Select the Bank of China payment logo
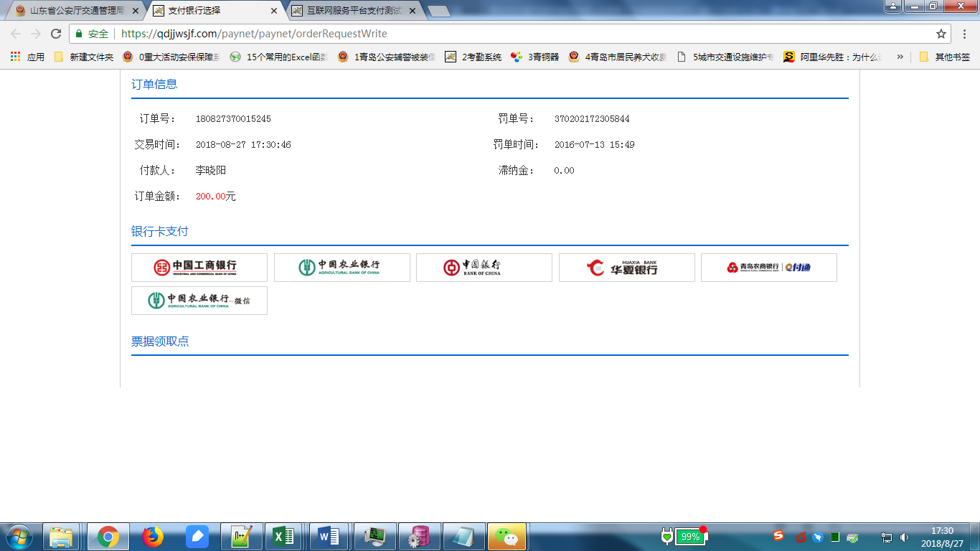 [484, 267]
